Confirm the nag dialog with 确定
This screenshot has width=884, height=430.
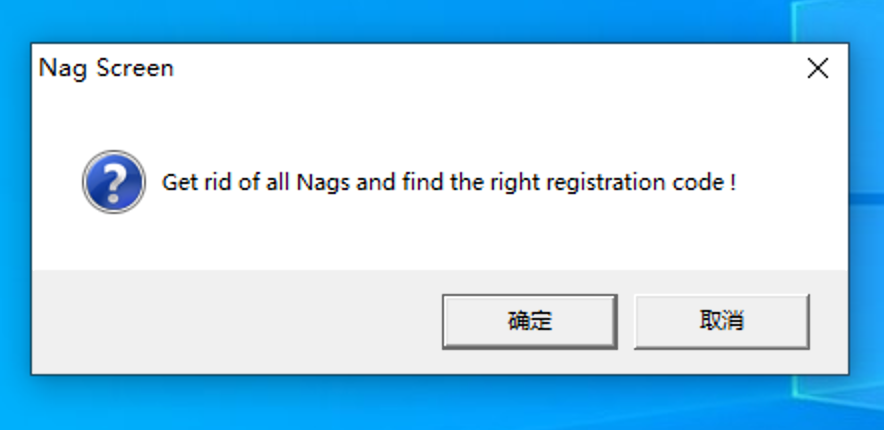(529, 321)
